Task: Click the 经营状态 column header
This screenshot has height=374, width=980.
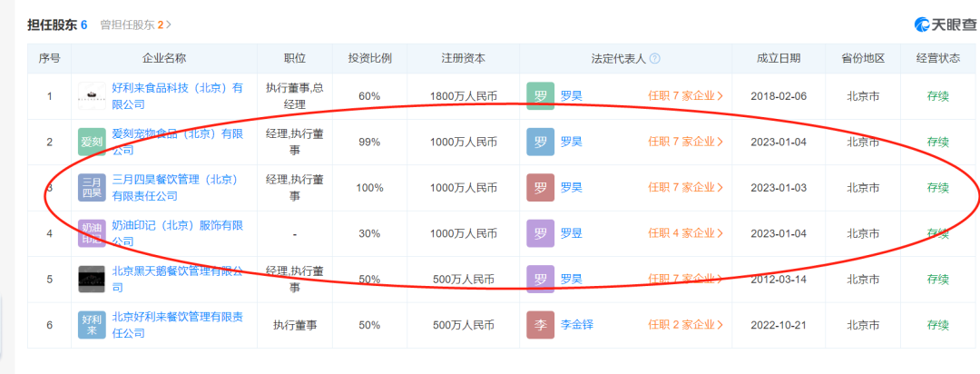Action: [938, 59]
